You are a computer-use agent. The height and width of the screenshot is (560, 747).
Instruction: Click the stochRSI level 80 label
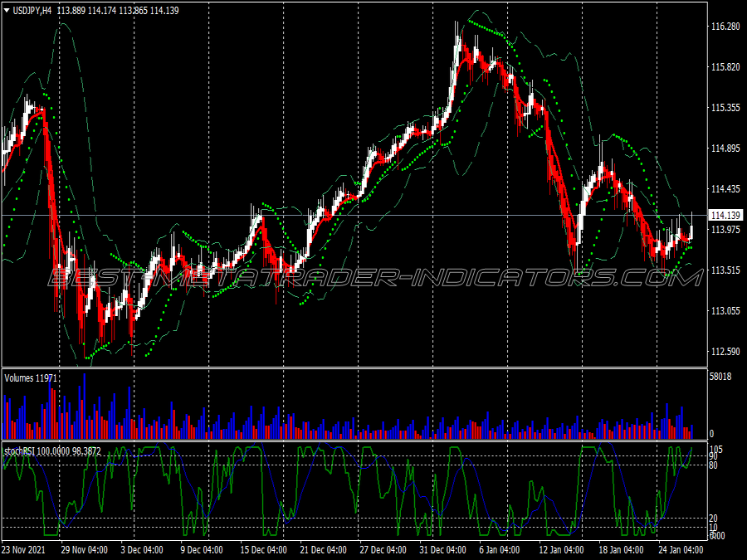pos(713,465)
